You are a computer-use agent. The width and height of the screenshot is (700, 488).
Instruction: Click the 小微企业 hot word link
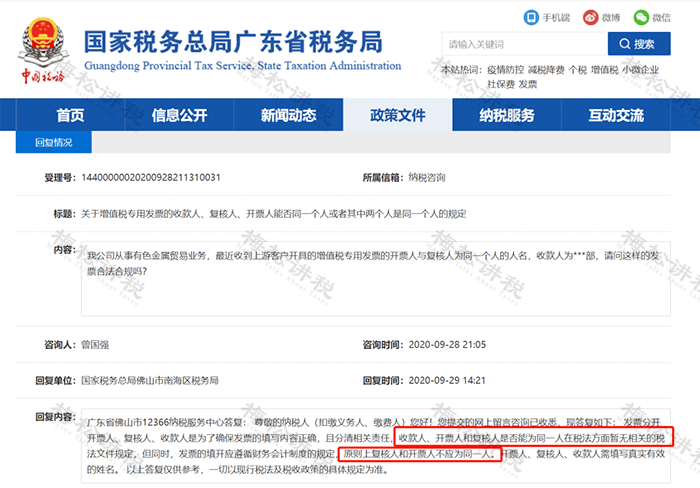(641, 70)
